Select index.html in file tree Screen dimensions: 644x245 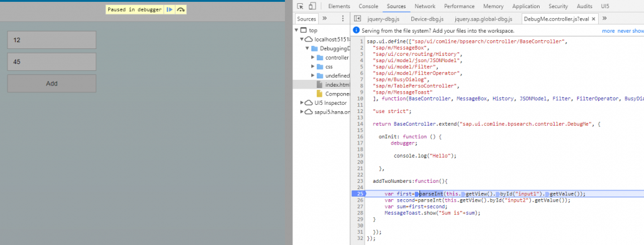pyautogui.click(x=321, y=85)
